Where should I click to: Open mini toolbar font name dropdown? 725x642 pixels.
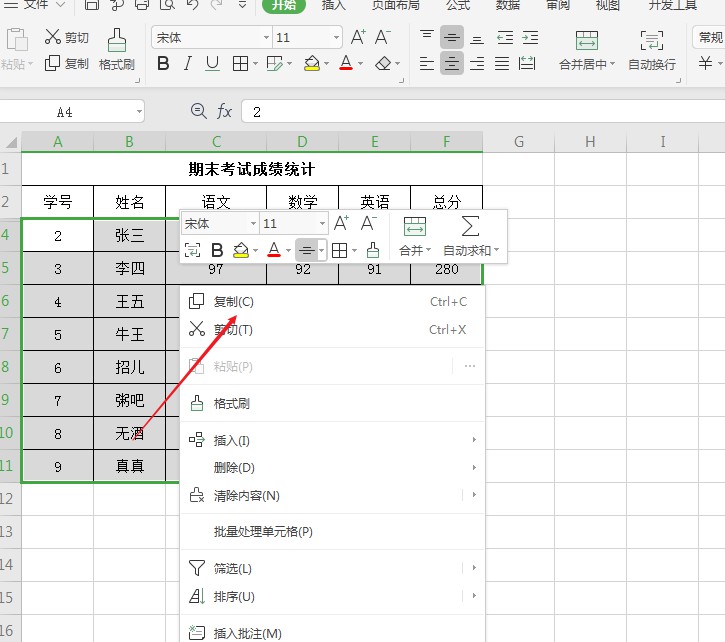pyautogui.click(x=253, y=224)
